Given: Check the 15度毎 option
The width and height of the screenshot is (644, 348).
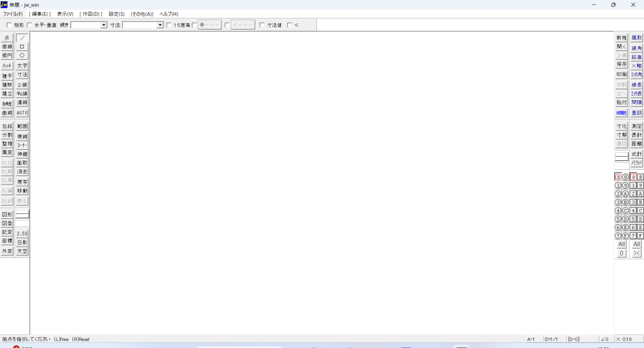Looking at the screenshot, I should pos(169,25).
